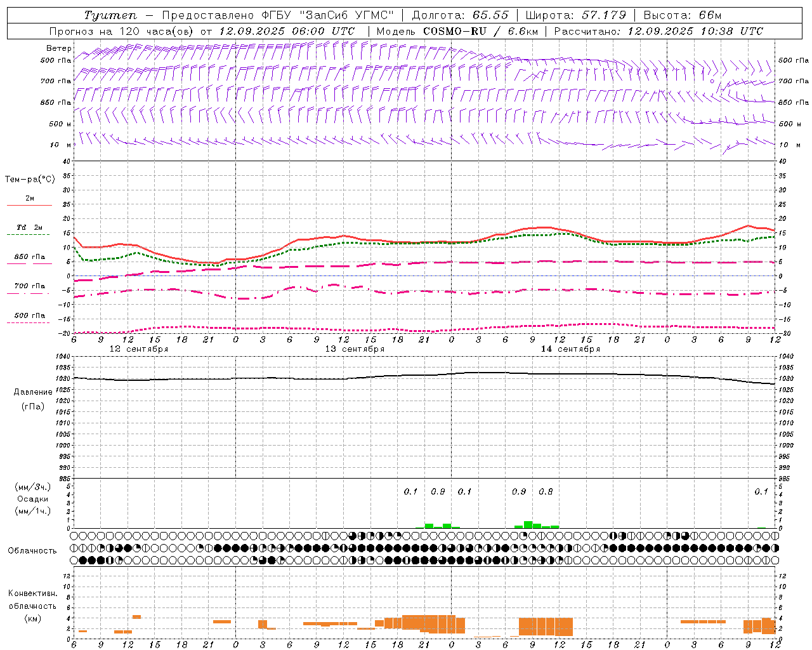Click the 10 м wind level label on left
The width and height of the screenshot is (812, 650).
point(61,145)
